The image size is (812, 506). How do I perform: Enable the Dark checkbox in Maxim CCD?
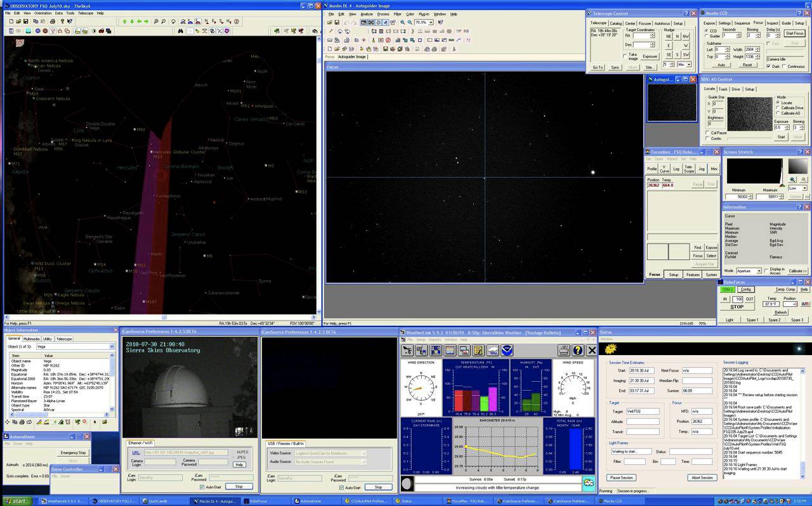[769, 66]
